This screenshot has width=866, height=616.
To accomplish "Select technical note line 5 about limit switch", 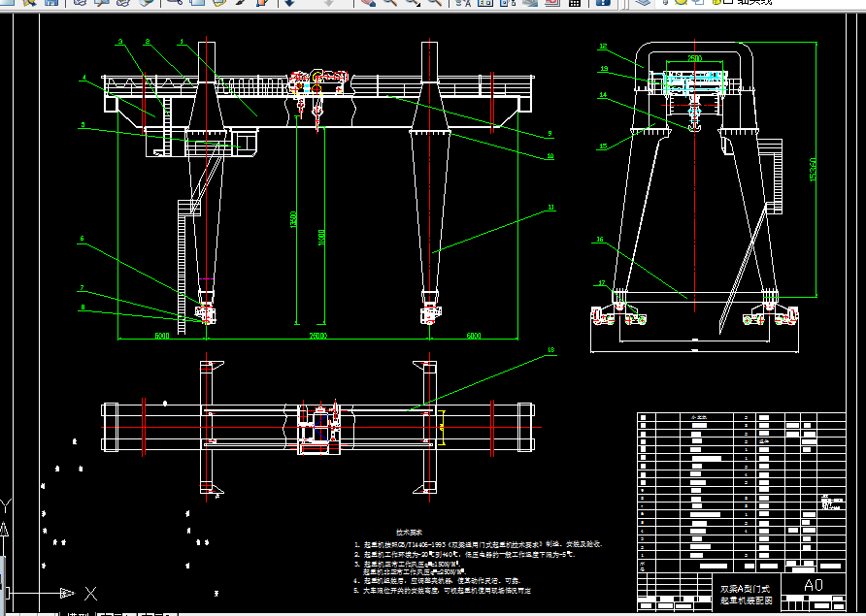I will click(443, 591).
